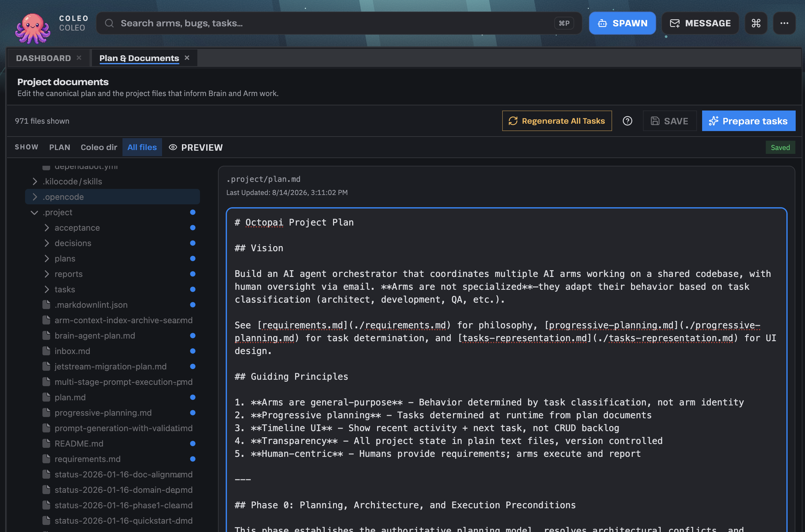
Task: Click the SPAWN button
Action: click(x=622, y=23)
